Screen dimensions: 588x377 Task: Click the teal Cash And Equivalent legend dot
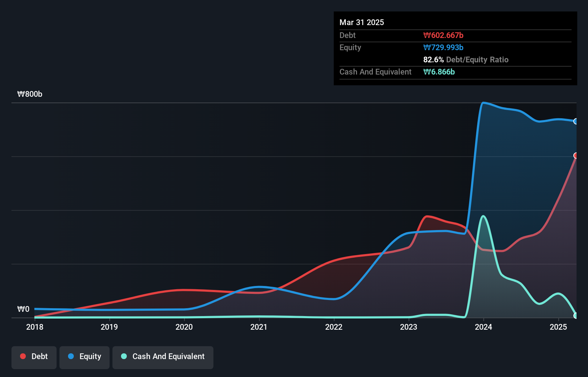[x=124, y=356]
